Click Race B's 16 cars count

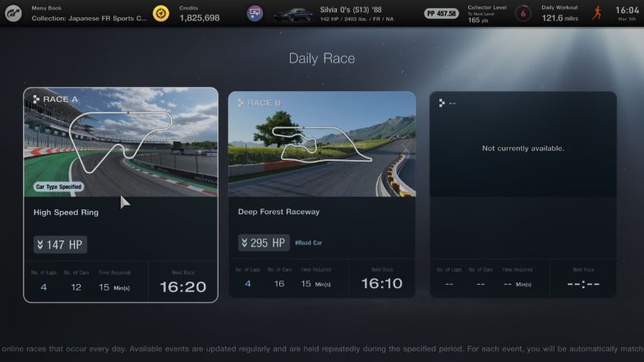tap(279, 284)
